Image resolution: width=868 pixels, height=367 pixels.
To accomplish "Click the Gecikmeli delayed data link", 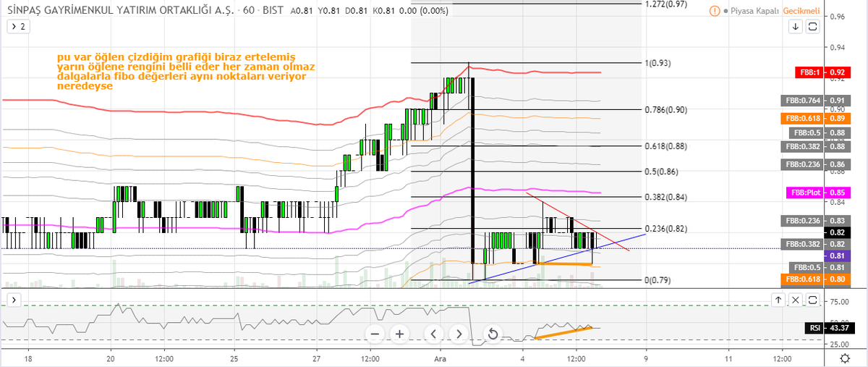I will click(x=801, y=12).
